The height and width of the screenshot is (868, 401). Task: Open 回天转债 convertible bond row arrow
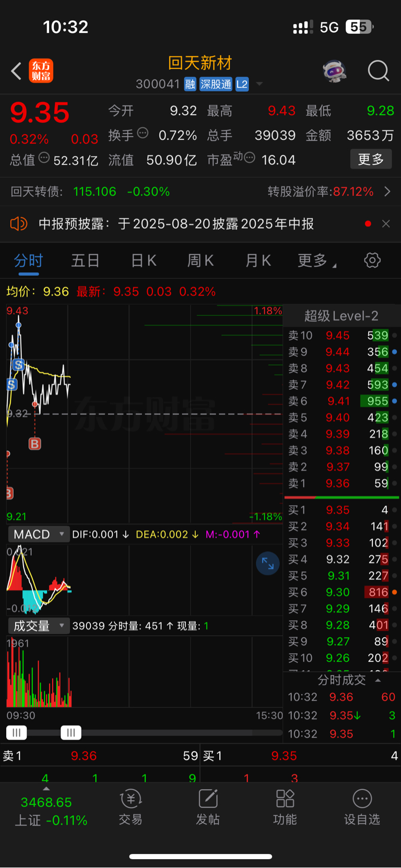pyautogui.click(x=387, y=192)
